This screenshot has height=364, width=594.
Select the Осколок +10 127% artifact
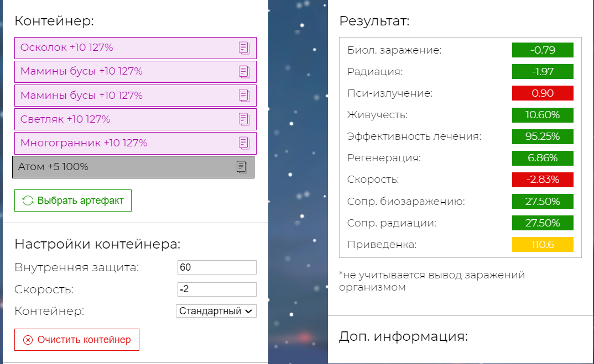pyautogui.click(x=111, y=48)
